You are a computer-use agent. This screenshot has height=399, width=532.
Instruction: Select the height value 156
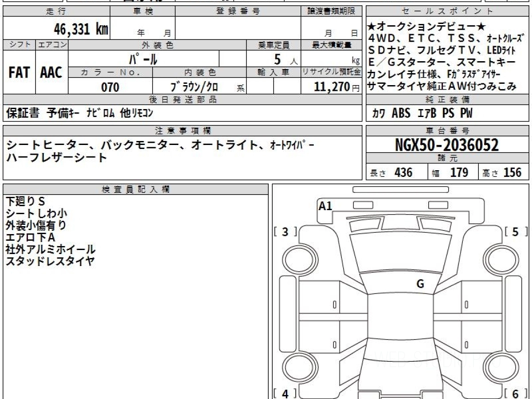click(x=512, y=172)
